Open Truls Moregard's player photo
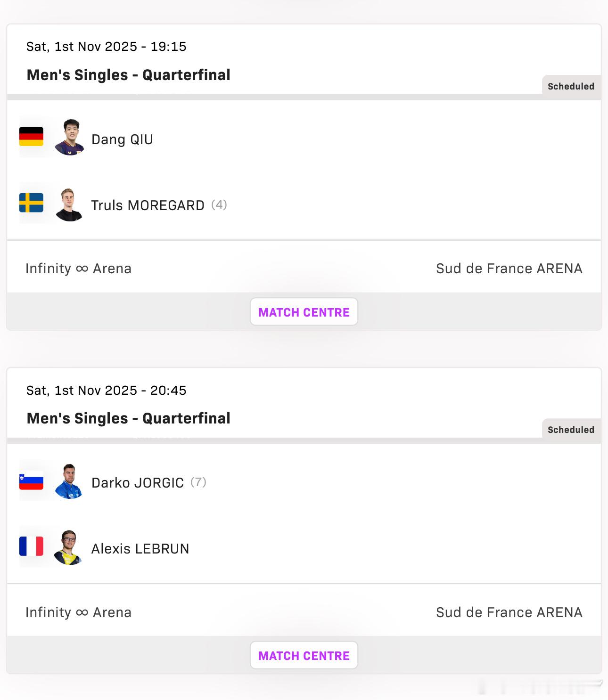Viewport: 608px width, 700px height. pyautogui.click(x=70, y=204)
